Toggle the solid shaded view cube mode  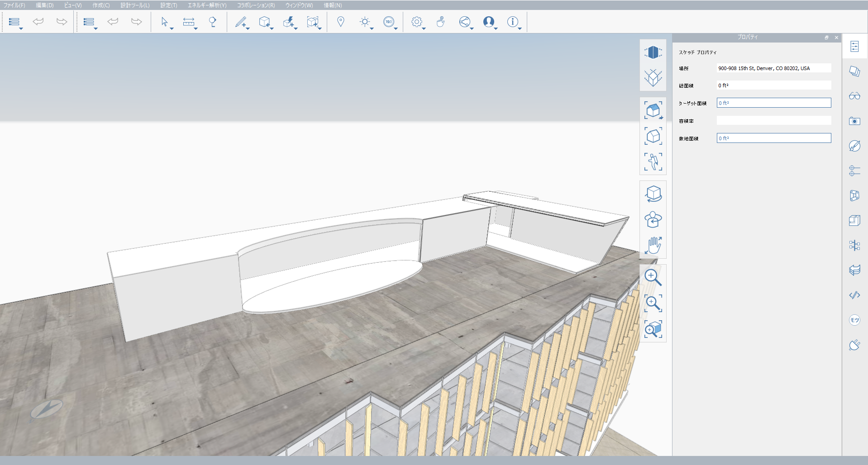(653, 53)
